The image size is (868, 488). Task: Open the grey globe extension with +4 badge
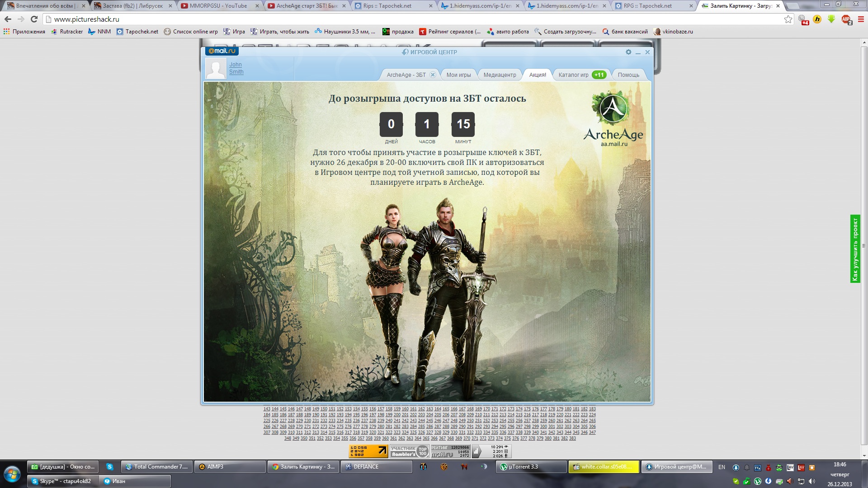pos(803,19)
